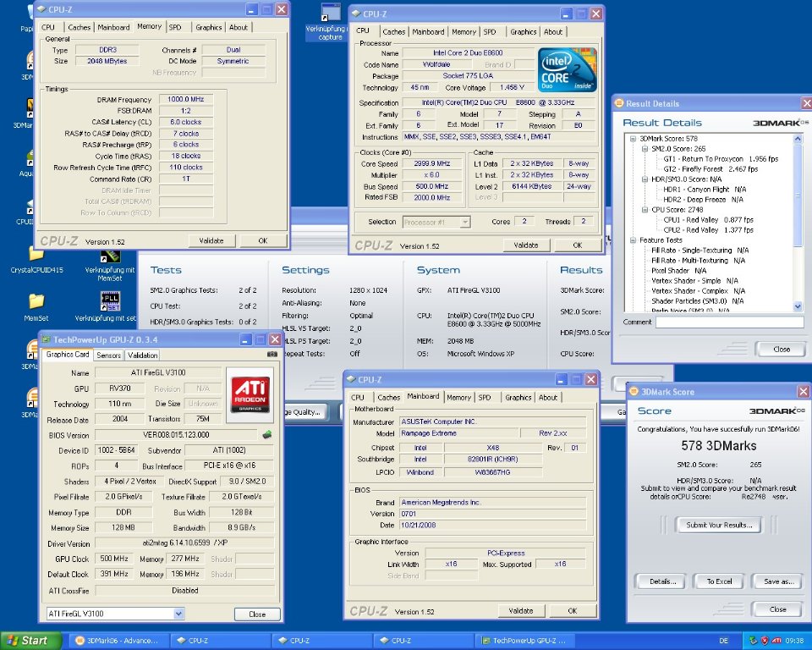Open Mainboard tab in processor CPU-Z window

(x=428, y=31)
